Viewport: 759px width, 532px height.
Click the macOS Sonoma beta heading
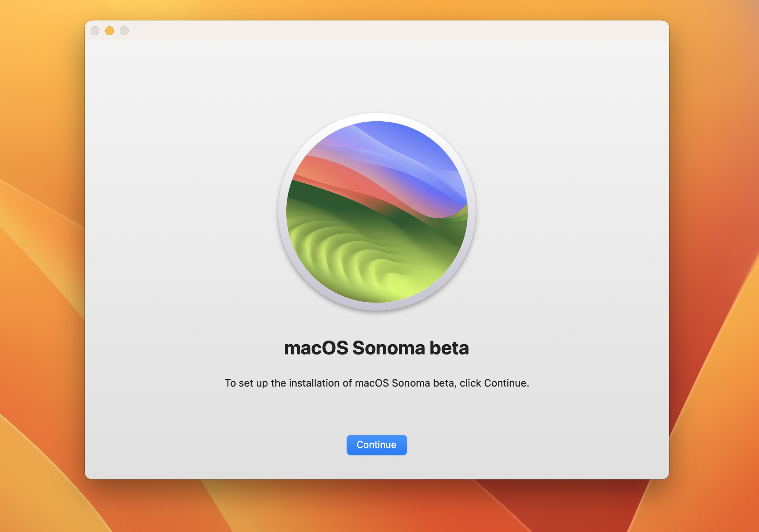click(377, 348)
